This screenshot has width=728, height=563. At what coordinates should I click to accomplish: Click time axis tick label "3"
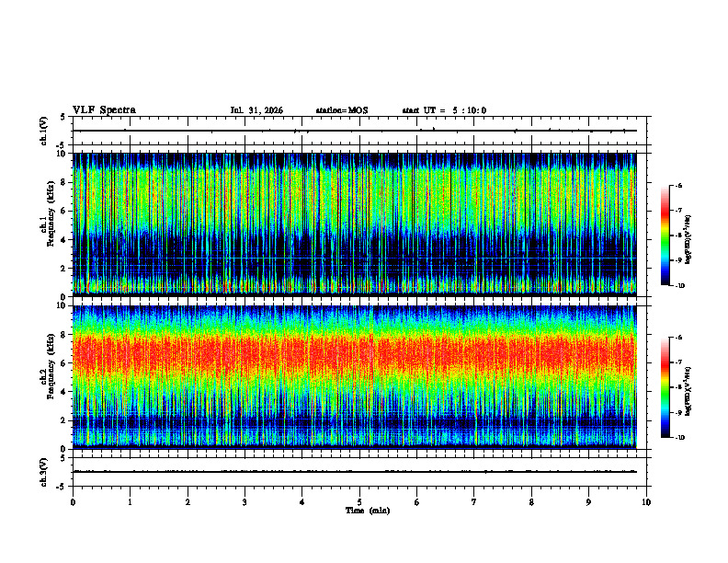[245, 502]
